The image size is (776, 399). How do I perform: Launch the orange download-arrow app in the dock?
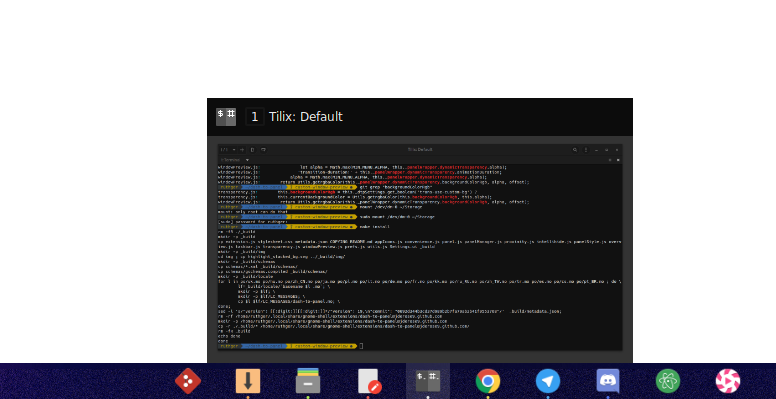coord(248,381)
